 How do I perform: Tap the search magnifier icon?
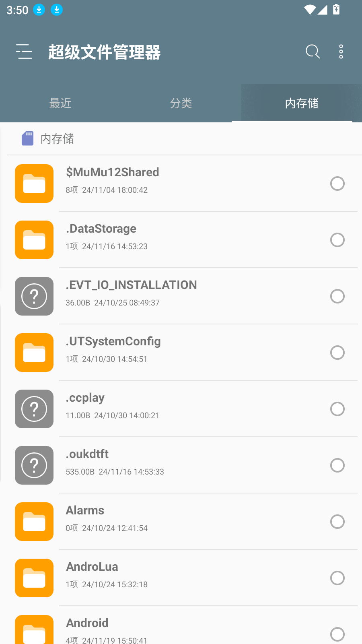pyautogui.click(x=313, y=52)
